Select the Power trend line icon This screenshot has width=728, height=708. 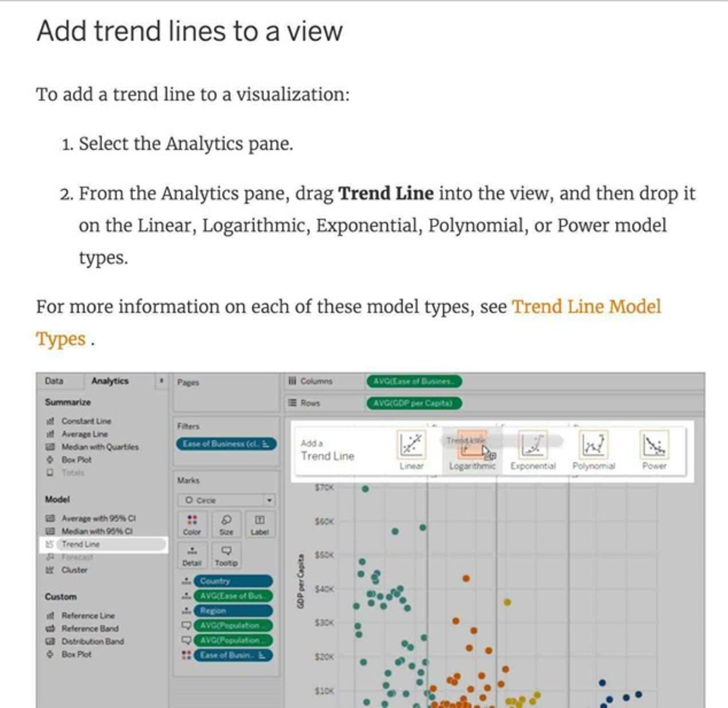[x=654, y=445]
